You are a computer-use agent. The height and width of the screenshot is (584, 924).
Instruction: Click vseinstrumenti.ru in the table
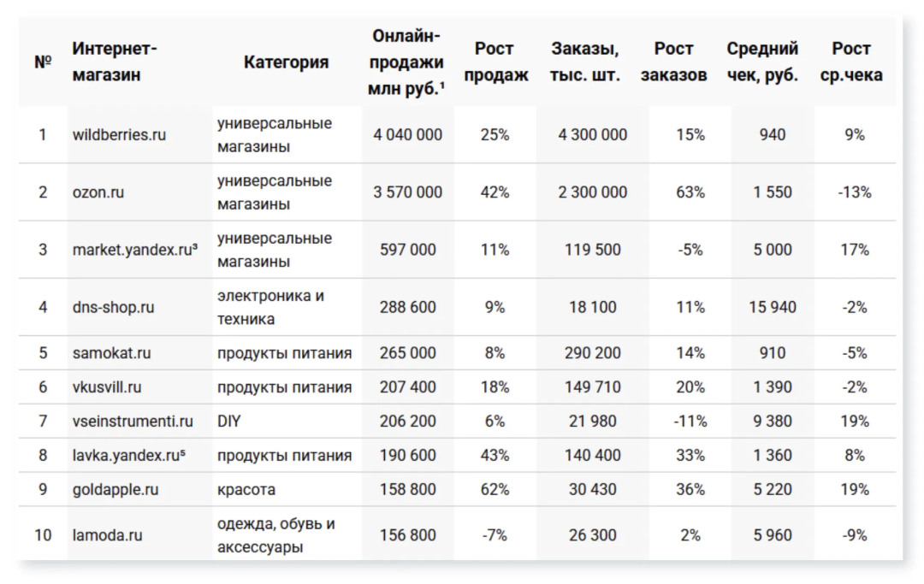[133, 422]
